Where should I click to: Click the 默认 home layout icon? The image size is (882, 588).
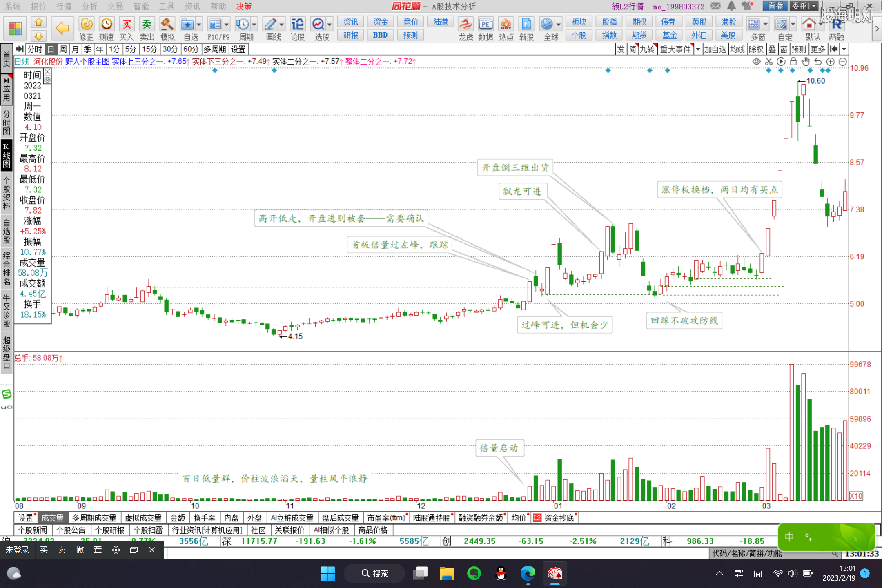809,24
